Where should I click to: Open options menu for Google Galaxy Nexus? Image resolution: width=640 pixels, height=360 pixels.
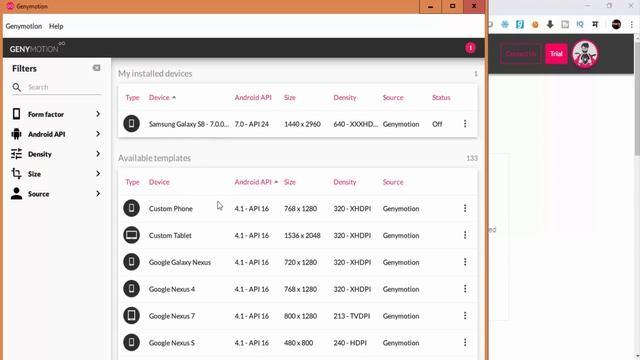click(465, 262)
